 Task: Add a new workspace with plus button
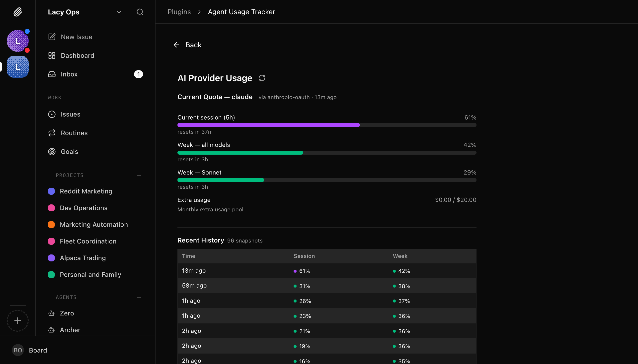tap(17, 320)
